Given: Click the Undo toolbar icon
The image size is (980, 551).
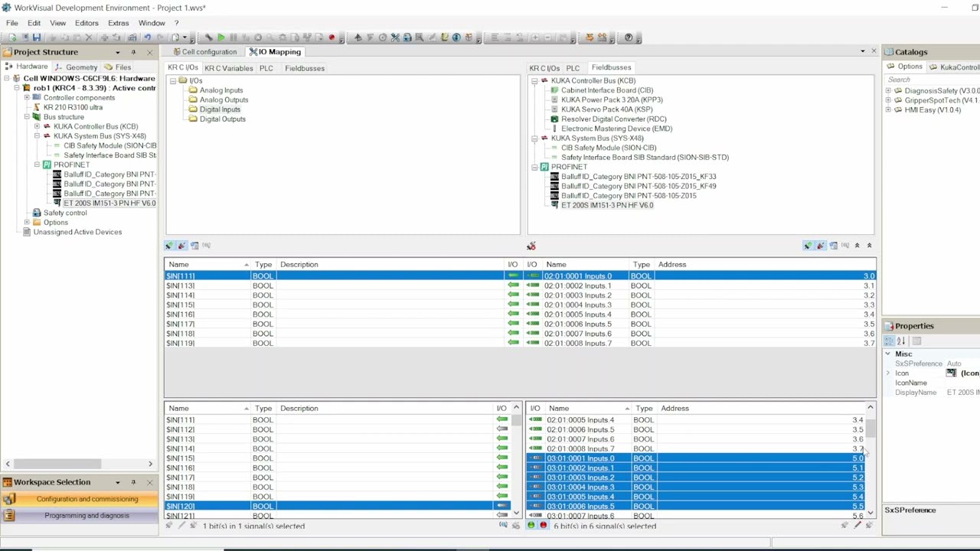Looking at the screenshot, I should [147, 37].
